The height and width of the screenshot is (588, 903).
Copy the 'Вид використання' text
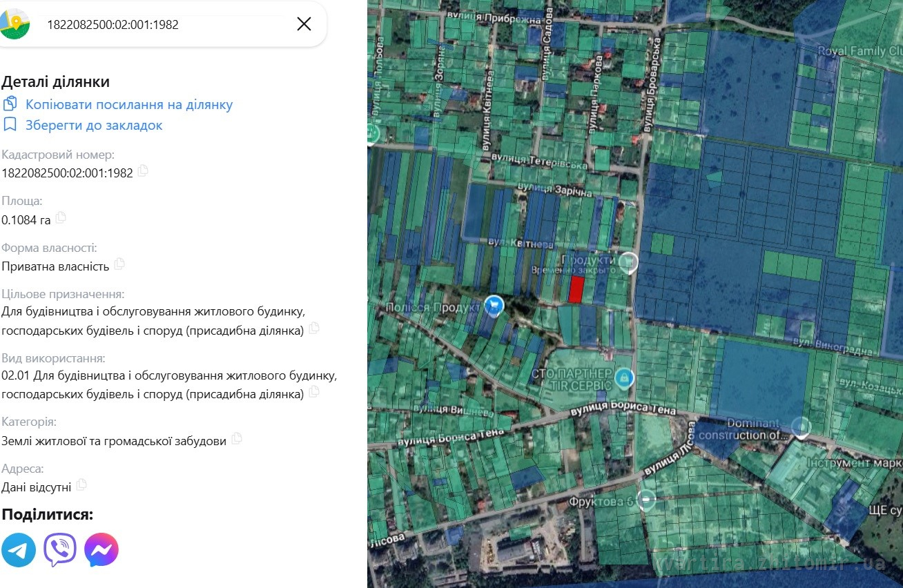click(314, 392)
